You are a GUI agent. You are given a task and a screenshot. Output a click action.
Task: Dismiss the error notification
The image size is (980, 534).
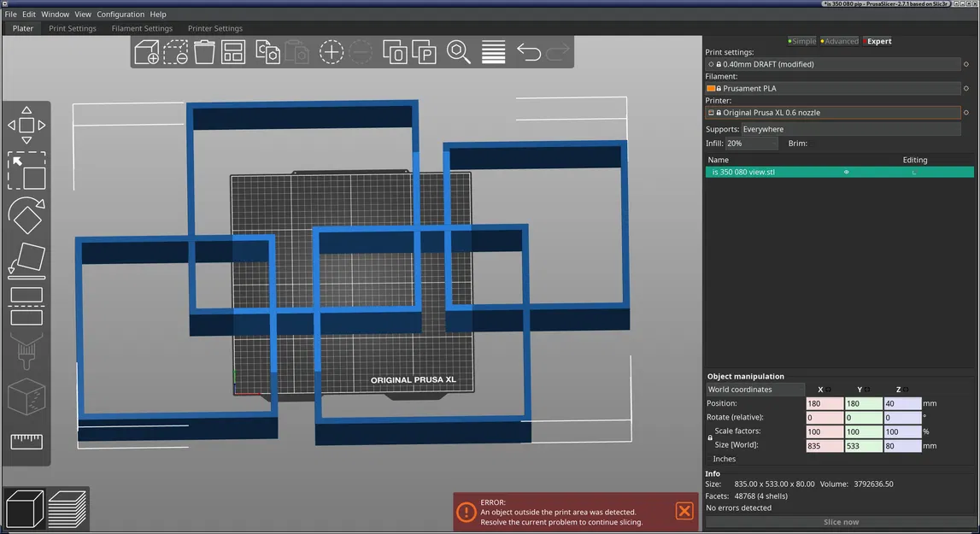pyautogui.click(x=684, y=511)
